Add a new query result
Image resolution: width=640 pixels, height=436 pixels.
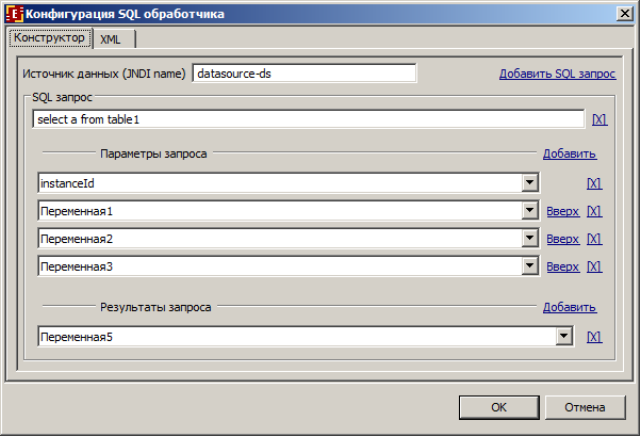[x=569, y=308]
